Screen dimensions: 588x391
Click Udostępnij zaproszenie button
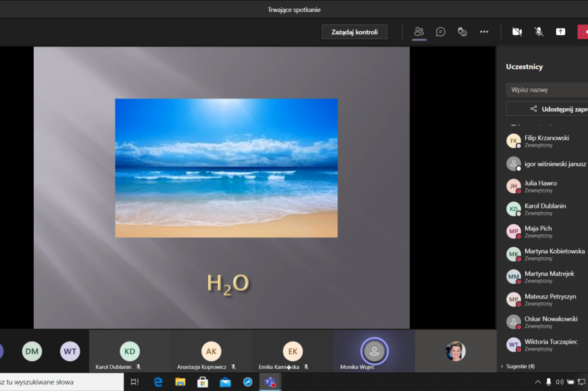click(547, 109)
